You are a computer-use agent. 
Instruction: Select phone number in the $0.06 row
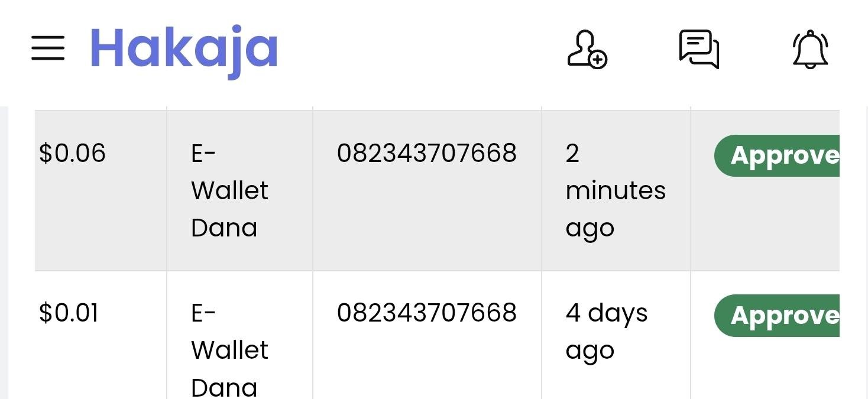coord(426,154)
